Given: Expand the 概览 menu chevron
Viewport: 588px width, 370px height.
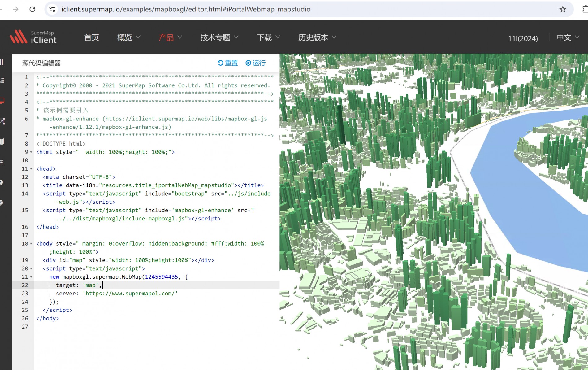Looking at the screenshot, I should [x=138, y=37].
